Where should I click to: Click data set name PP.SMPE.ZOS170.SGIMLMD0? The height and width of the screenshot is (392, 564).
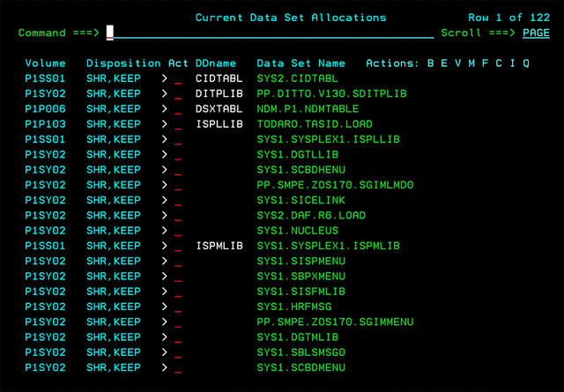point(335,185)
